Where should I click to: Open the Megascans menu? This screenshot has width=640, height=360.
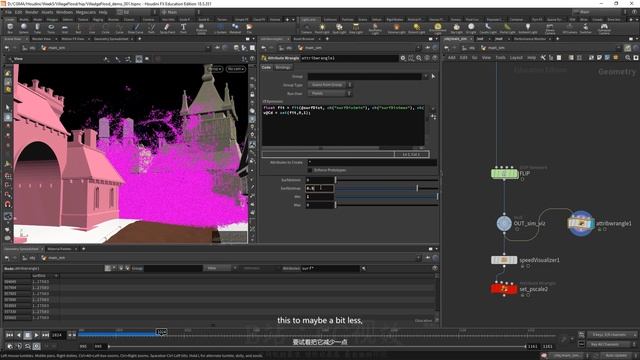point(86,12)
